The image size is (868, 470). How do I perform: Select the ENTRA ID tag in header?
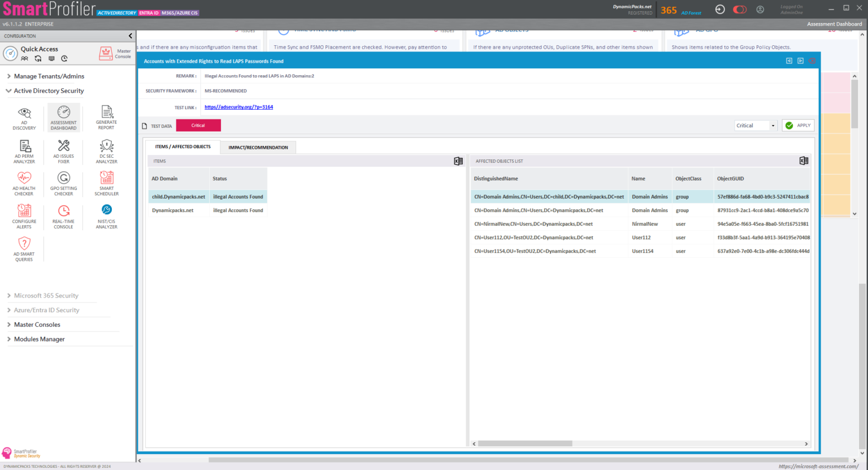(x=149, y=13)
